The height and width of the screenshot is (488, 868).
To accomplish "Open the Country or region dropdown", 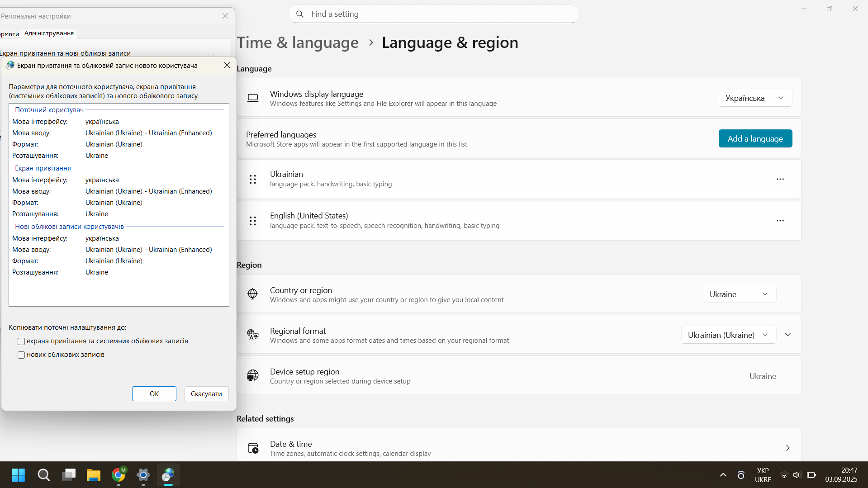I will click(x=740, y=294).
